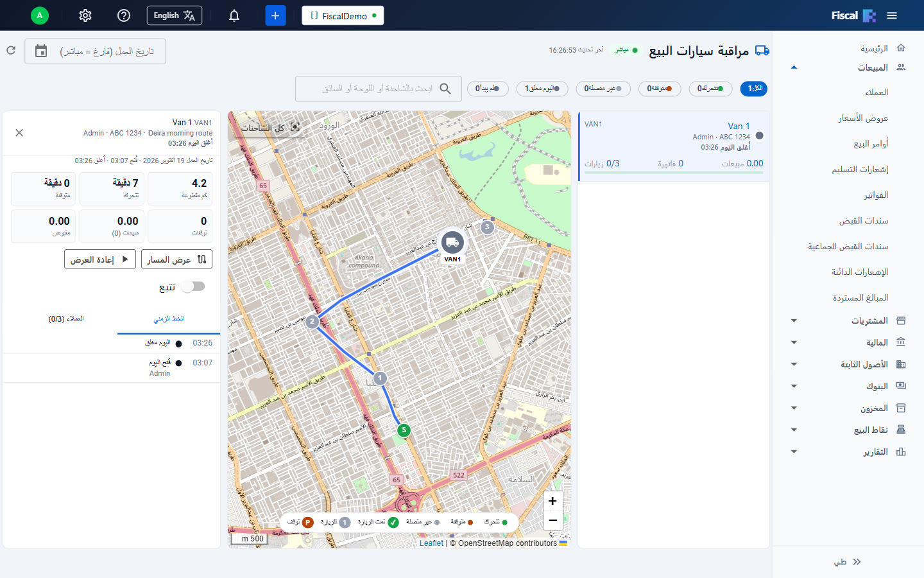Filter vans by غير متصلة (offline)
The width and height of the screenshot is (924, 578).
(x=603, y=89)
